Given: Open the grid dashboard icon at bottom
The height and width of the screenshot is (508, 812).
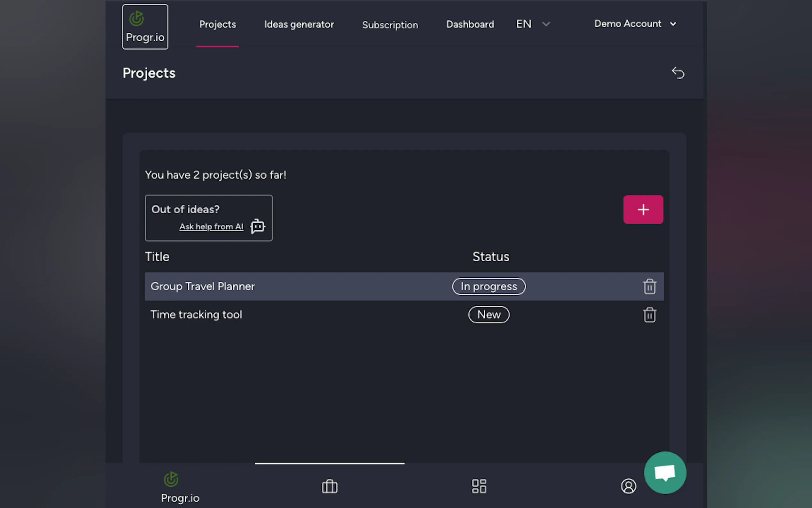Looking at the screenshot, I should tap(479, 486).
